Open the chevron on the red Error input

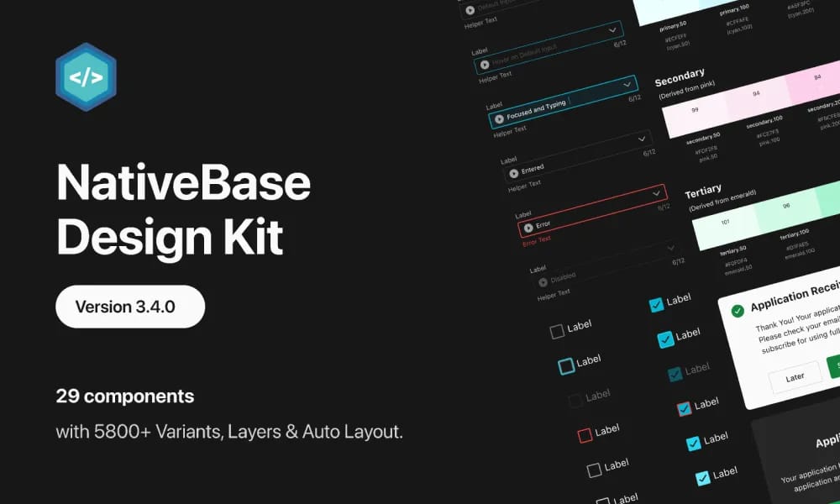pyautogui.click(x=656, y=193)
